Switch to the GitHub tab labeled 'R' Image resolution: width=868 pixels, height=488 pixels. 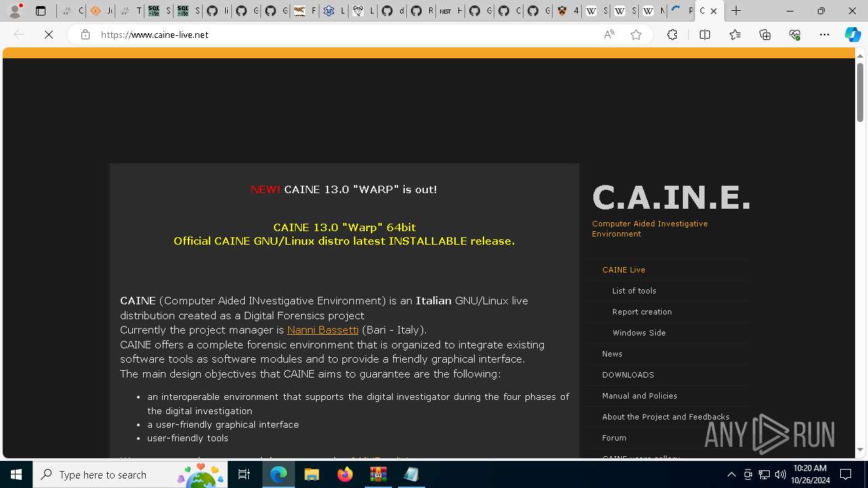420,11
